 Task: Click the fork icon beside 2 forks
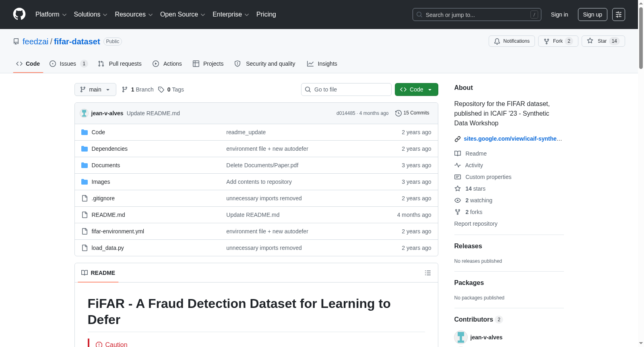pyautogui.click(x=458, y=212)
